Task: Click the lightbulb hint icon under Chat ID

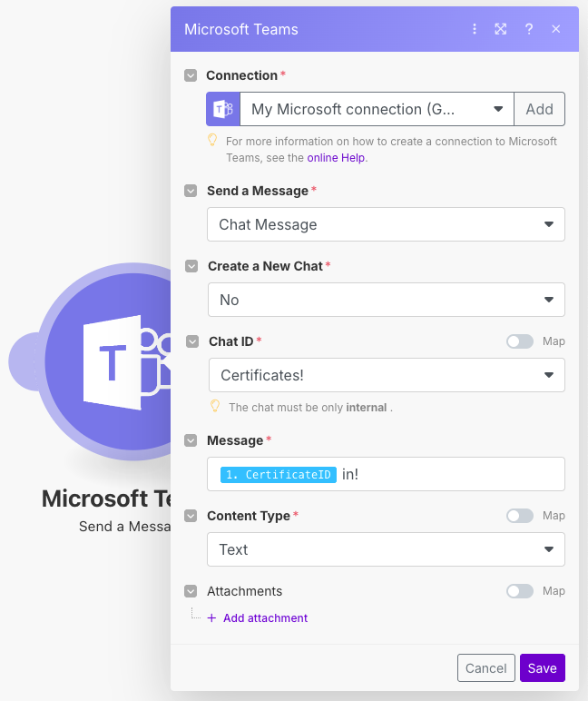Action: coord(215,406)
